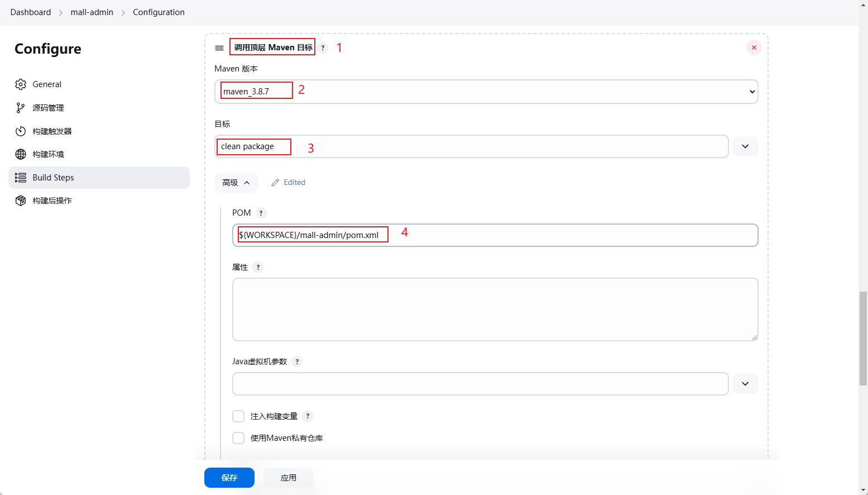Collapse the 高级 advanced section
Image resolution: width=868 pixels, height=495 pixels.
tap(236, 183)
